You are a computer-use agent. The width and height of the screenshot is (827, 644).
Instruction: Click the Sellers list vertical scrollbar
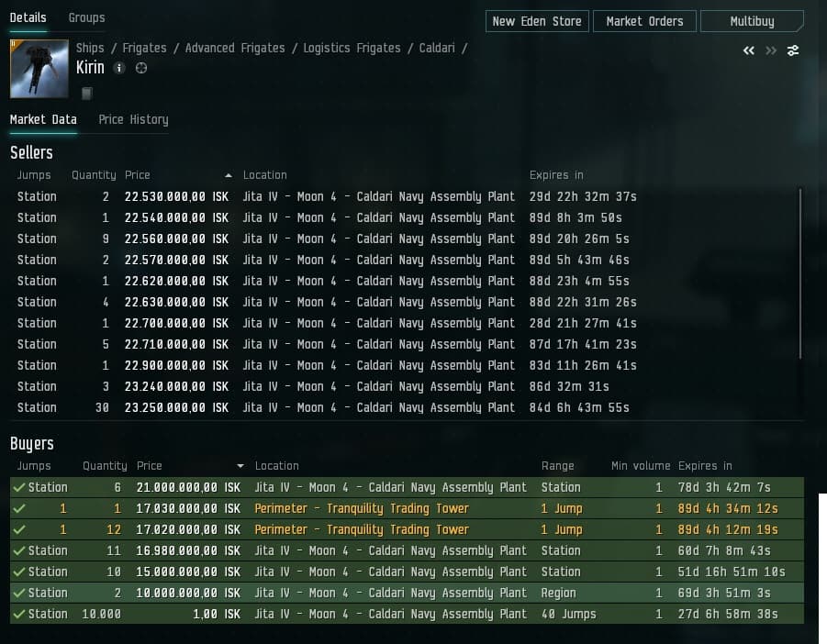tap(800, 273)
